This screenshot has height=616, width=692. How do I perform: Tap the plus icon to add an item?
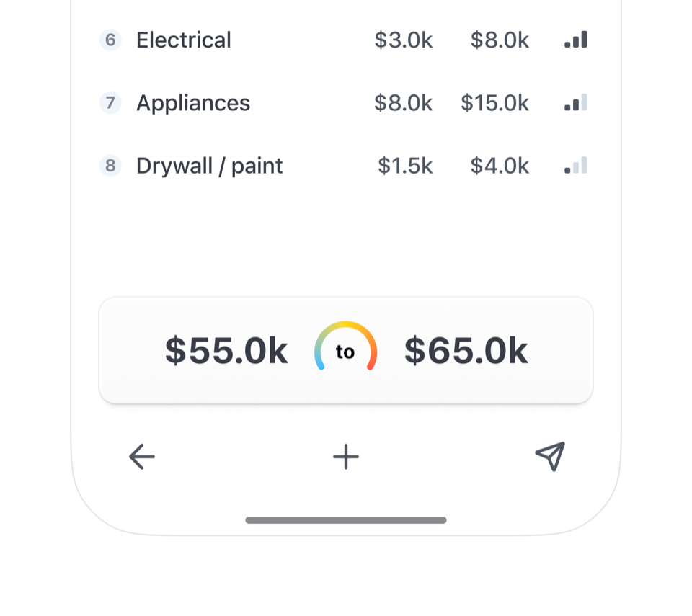click(345, 457)
